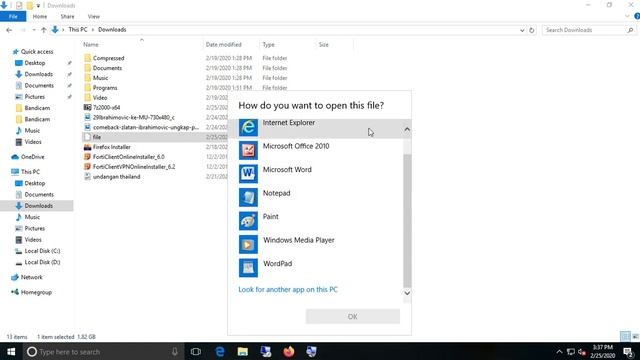The height and width of the screenshot is (360, 640).
Task: Open pinned Pictures under Quick access
Action: click(x=35, y=97)
